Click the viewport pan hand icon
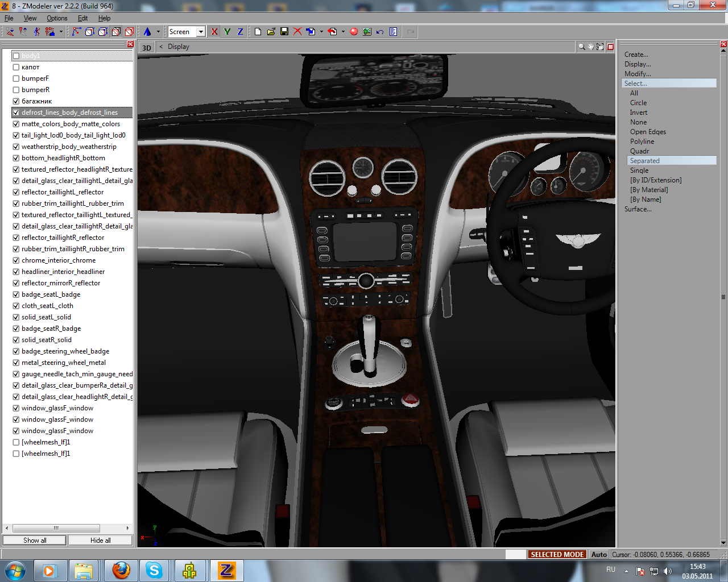728x582 pixels. coord(591,47)
